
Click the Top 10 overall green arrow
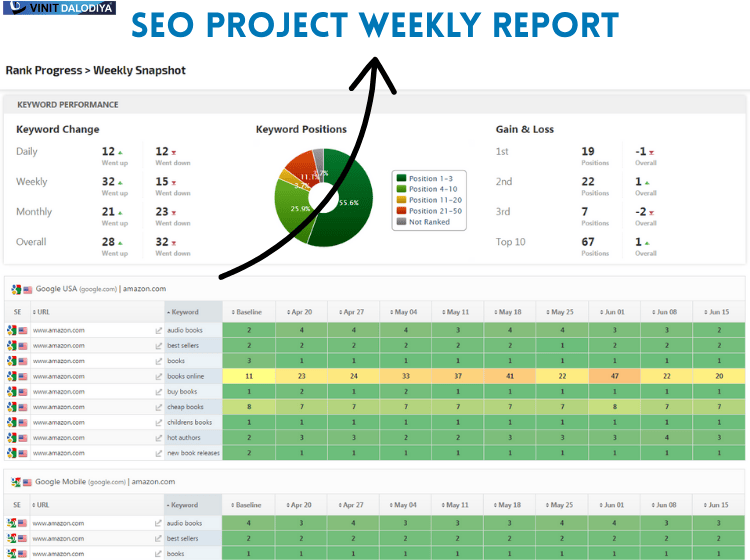[647, 243]
